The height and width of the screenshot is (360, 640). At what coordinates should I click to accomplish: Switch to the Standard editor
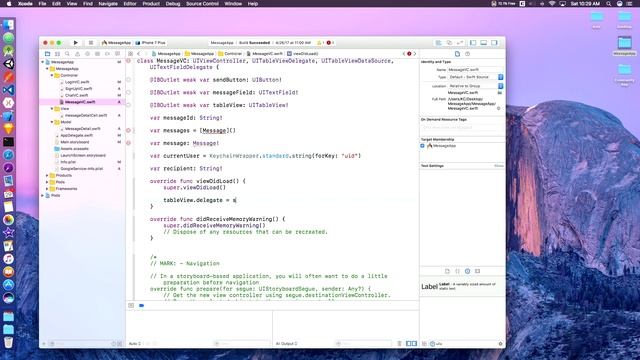(x=438, y=42)
